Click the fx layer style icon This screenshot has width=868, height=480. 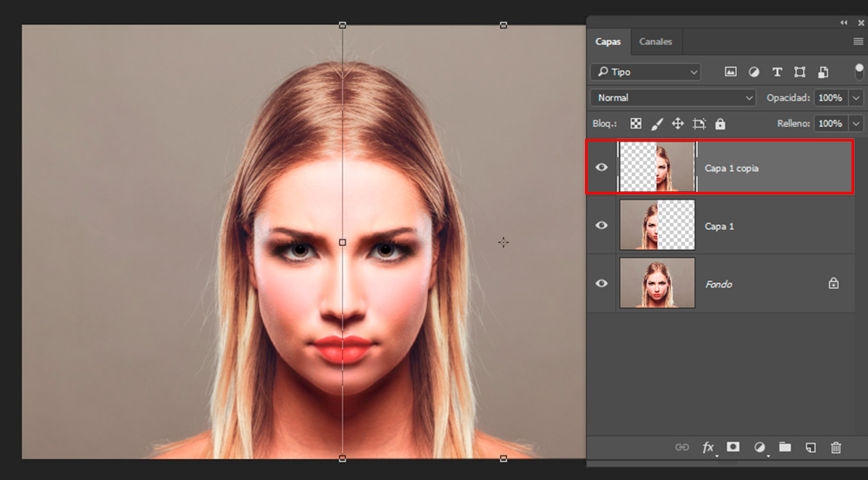[x=708, y=447]
